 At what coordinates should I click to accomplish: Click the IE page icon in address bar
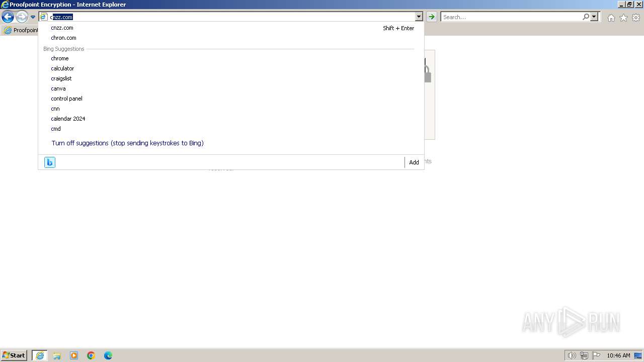point(43,17)
